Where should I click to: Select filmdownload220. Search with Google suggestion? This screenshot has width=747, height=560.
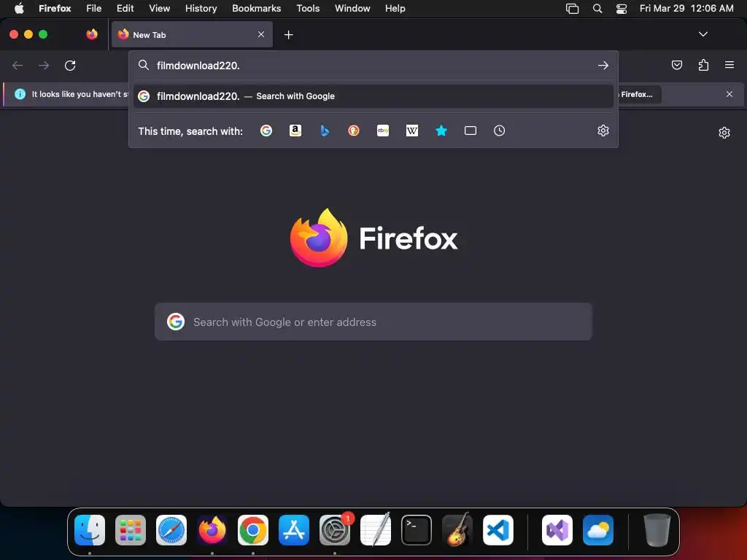coord(373,96)
